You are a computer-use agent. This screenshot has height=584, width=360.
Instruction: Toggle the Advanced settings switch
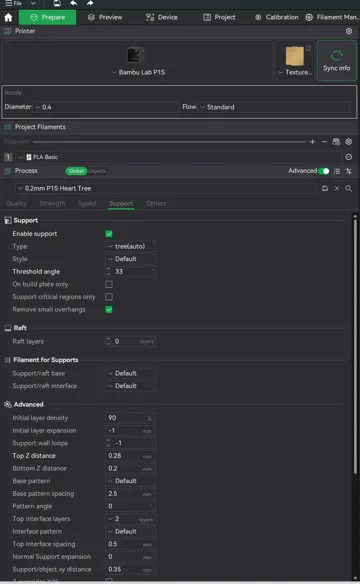click(x=324, y=171)
